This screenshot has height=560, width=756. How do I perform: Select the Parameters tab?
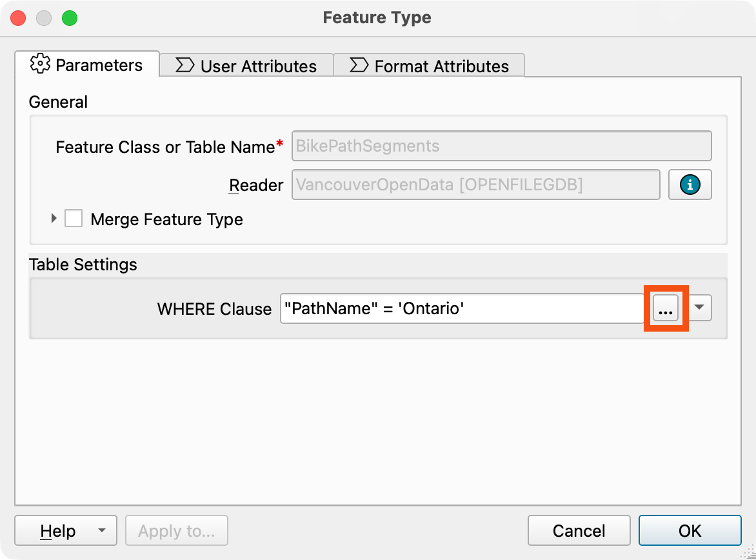(87, 64)
